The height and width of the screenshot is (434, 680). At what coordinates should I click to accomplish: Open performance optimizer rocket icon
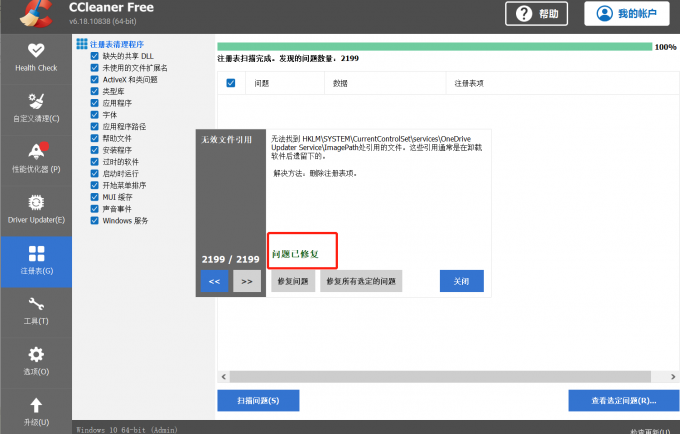coord(37,151)
